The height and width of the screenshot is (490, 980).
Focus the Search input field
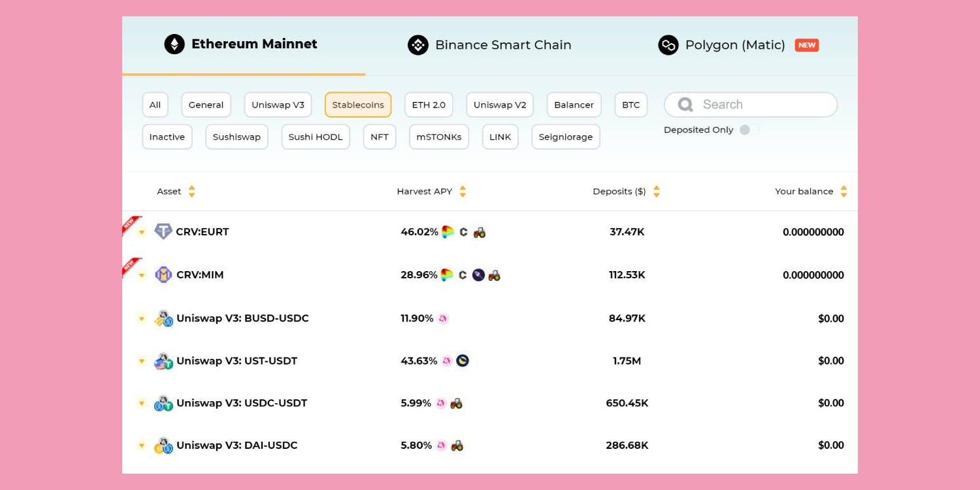pos(751,105)
